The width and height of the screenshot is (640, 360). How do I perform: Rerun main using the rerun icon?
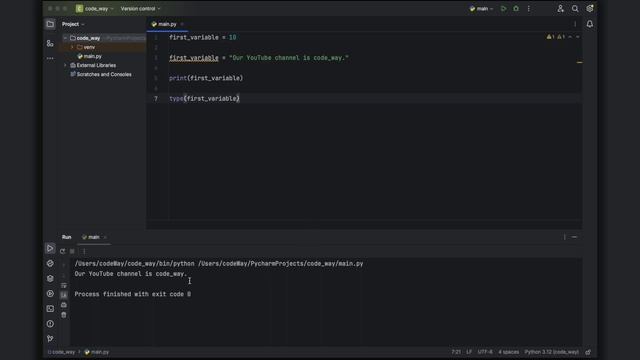(x=62, y=251)
